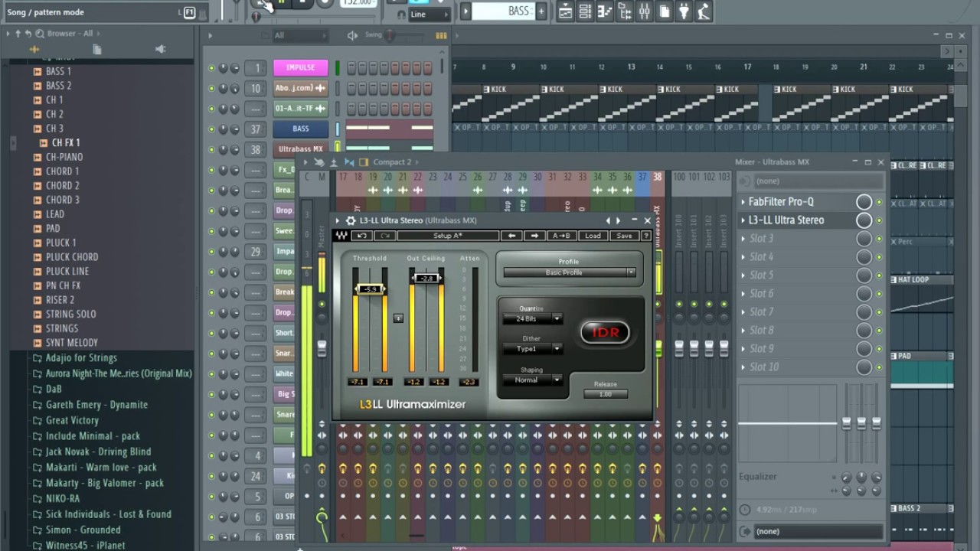The image size is (980, 551).
Task: Open the FabFilter Pro-Q slot arrow menu
Action: coord(743,202)
